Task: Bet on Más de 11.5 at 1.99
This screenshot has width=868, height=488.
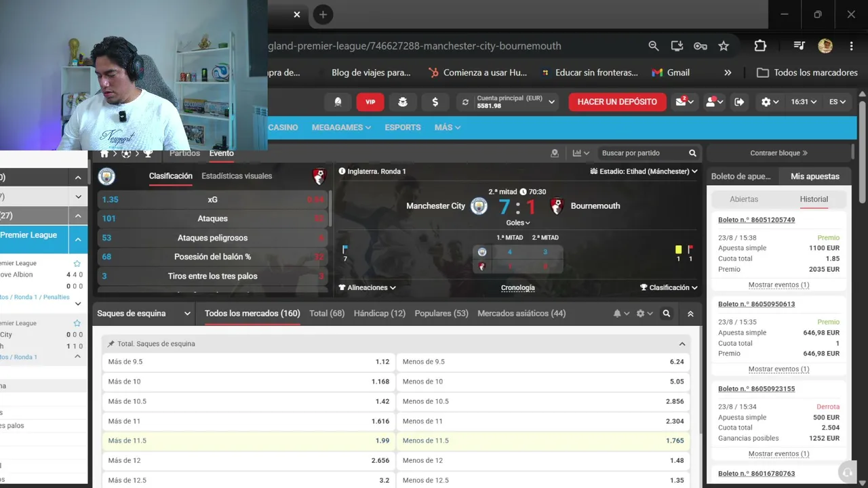Action: (x=248, y=441)
